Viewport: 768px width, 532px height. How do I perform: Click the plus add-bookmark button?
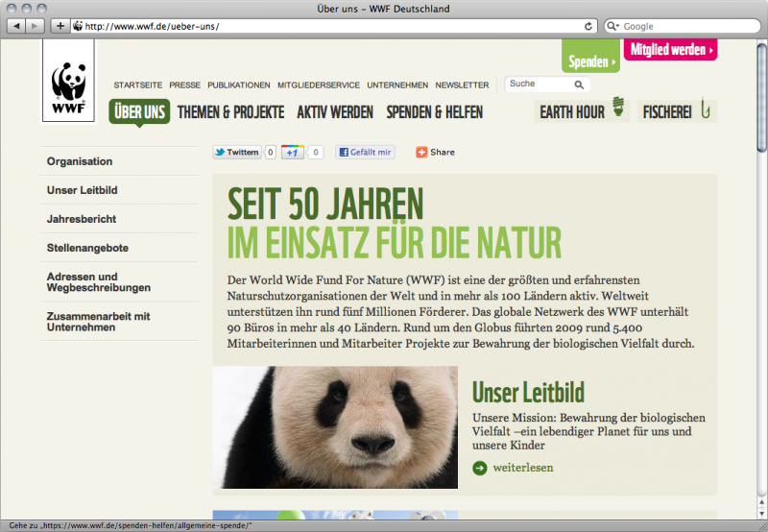60,26
